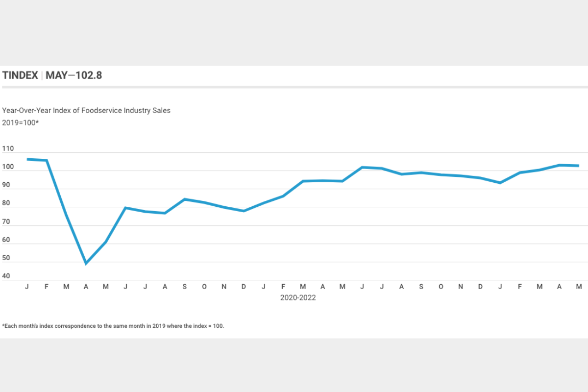This screenshot has height=392, width=588.
Task: Click the TINDEX title text
Action: click(x=20, y=75)
